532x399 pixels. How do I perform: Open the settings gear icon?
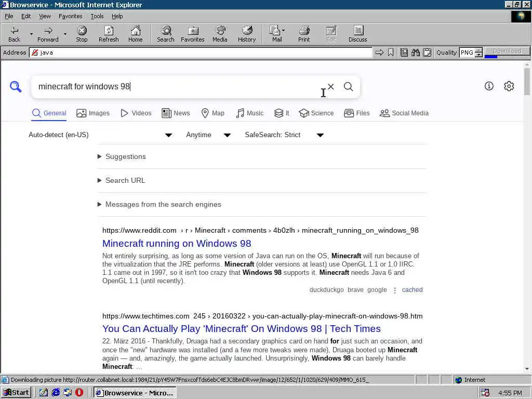[x=509, y=86]
